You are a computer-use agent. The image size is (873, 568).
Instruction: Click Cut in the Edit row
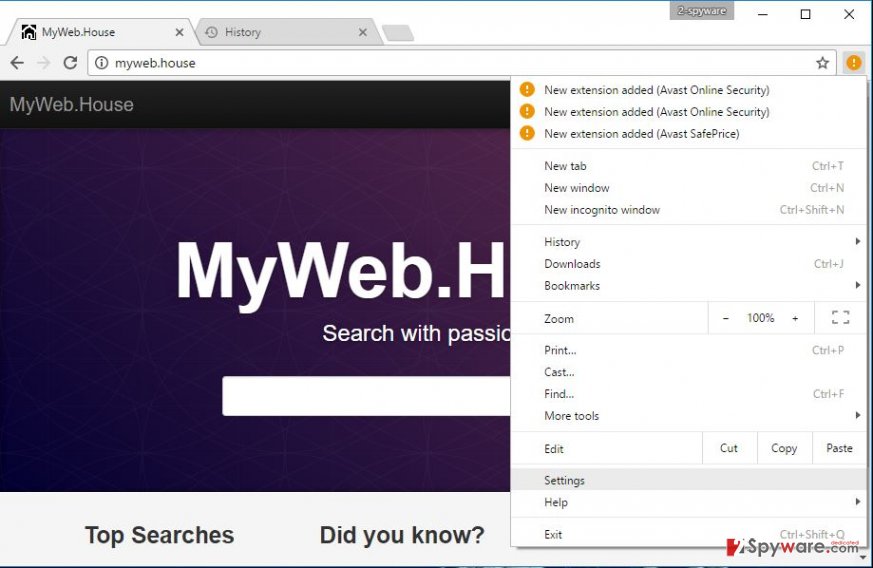(729, 448)
